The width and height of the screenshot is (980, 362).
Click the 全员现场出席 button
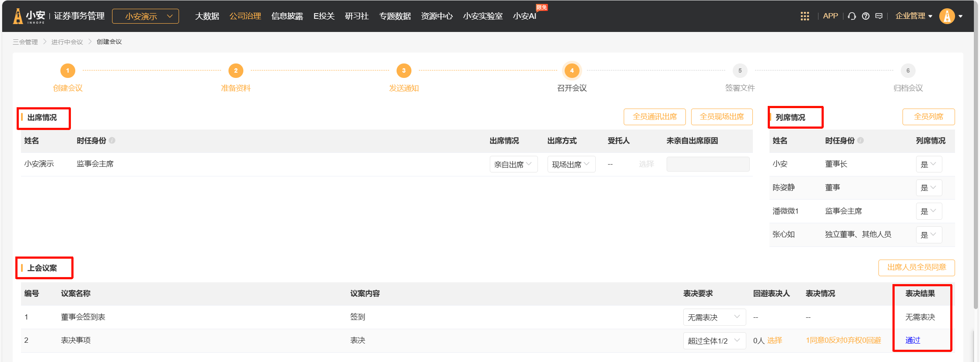[721, 117]
